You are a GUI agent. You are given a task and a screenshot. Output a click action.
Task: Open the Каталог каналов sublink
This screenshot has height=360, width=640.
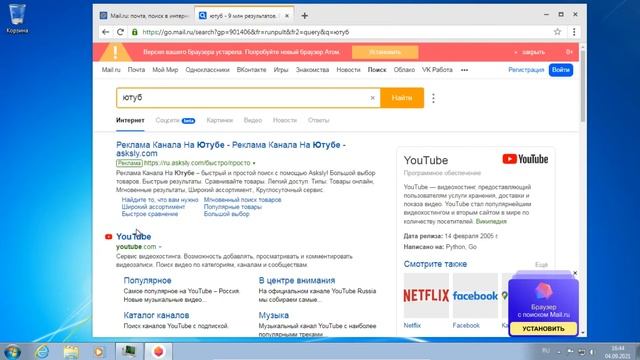(x=156, y=315)
